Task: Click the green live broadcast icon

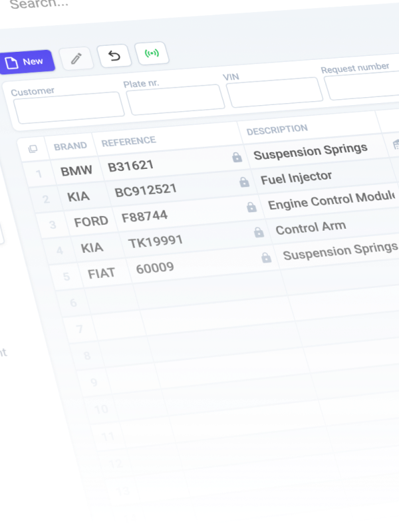Action: coord(151,53)
